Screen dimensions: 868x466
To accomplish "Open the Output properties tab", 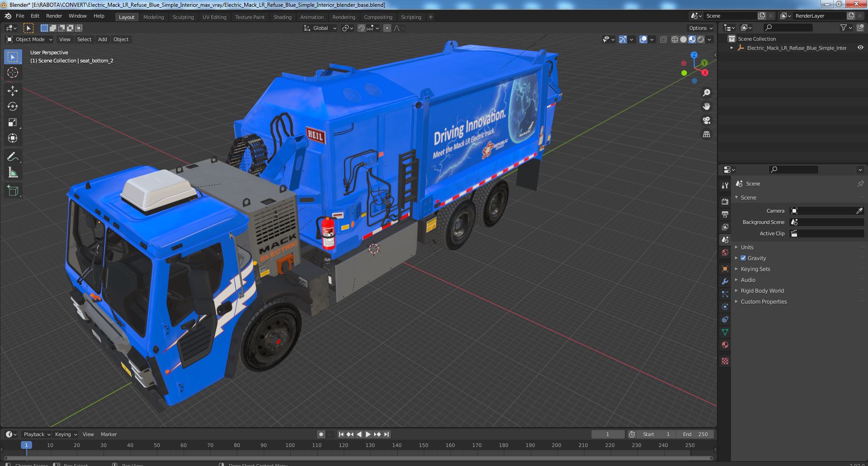I will (725, 214).
